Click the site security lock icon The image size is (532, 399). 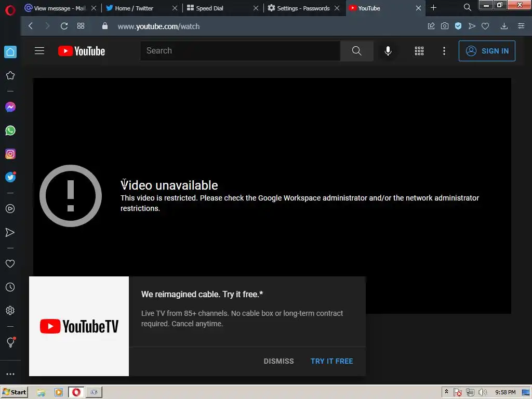[105, 26]
